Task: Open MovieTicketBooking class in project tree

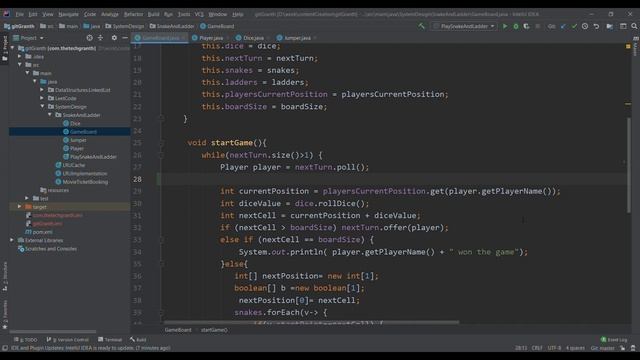Action: (82, 182)
